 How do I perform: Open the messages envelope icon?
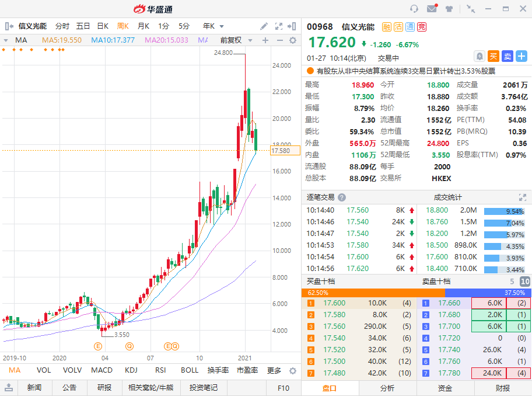[432, 9]
